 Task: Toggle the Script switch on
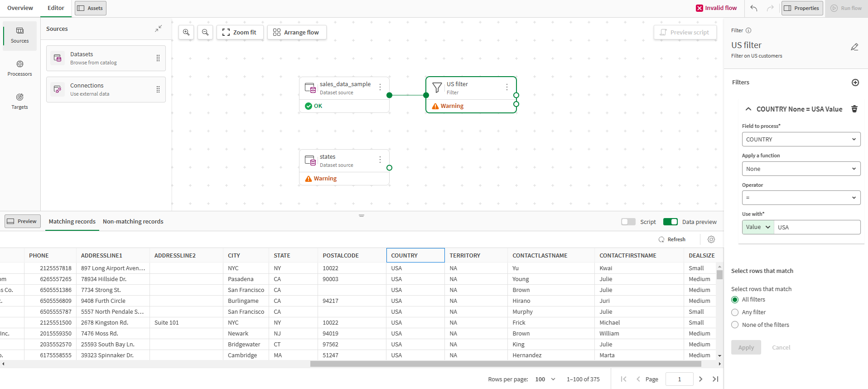coord(628,222)
